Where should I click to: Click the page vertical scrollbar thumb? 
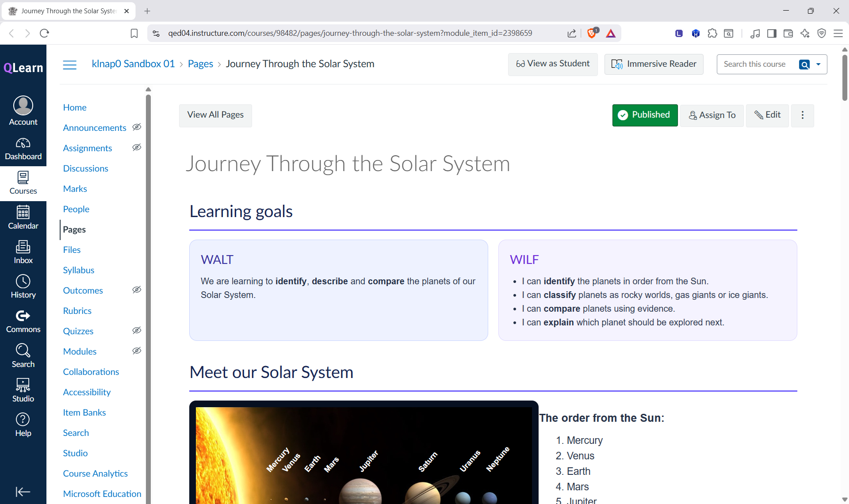coord(845,77)
